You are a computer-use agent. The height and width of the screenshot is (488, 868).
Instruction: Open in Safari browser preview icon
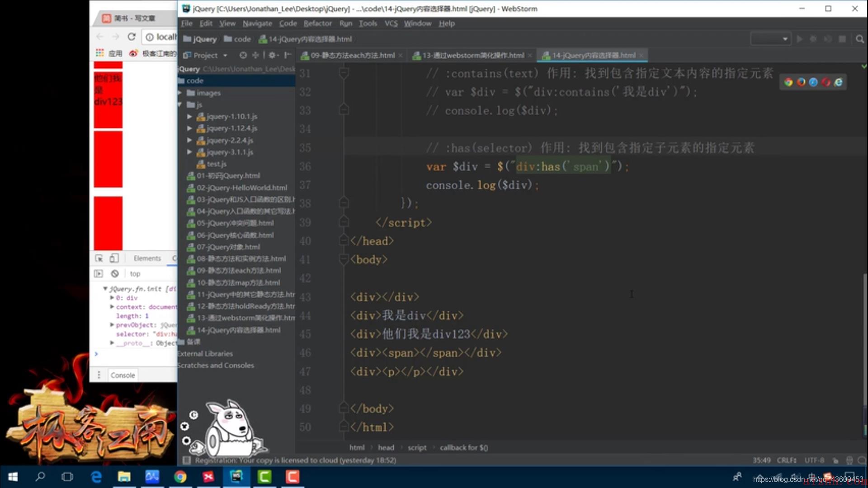click(x=813, y=82)
